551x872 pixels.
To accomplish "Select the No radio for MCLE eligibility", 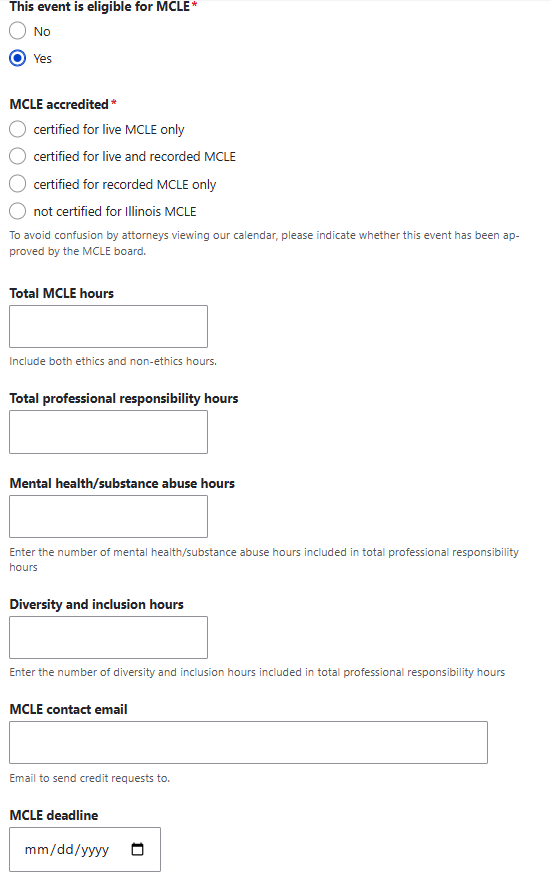I will pyautogui.click(x=17, y=31).
